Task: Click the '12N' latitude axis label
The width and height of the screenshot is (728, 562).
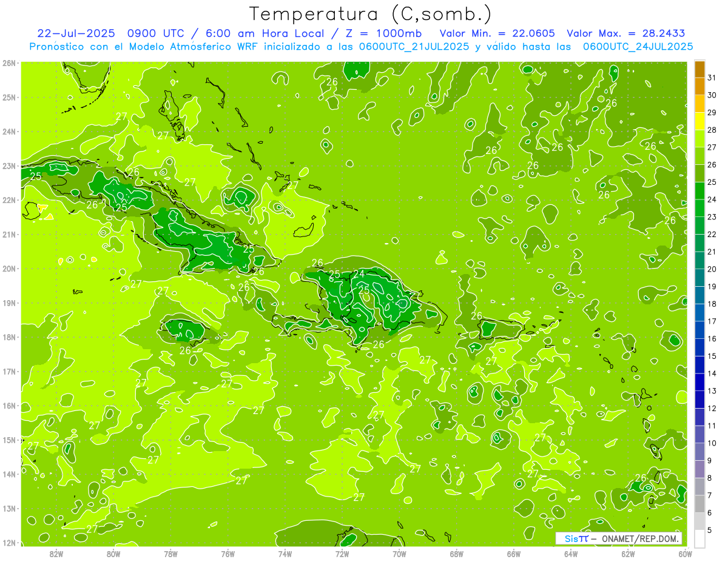Action: click(x=9, y=543)
